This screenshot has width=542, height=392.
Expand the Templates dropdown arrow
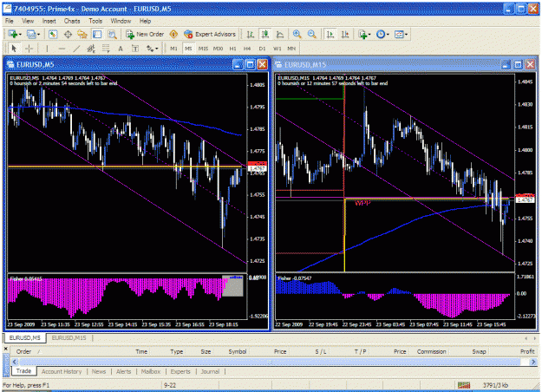[406, 35]
